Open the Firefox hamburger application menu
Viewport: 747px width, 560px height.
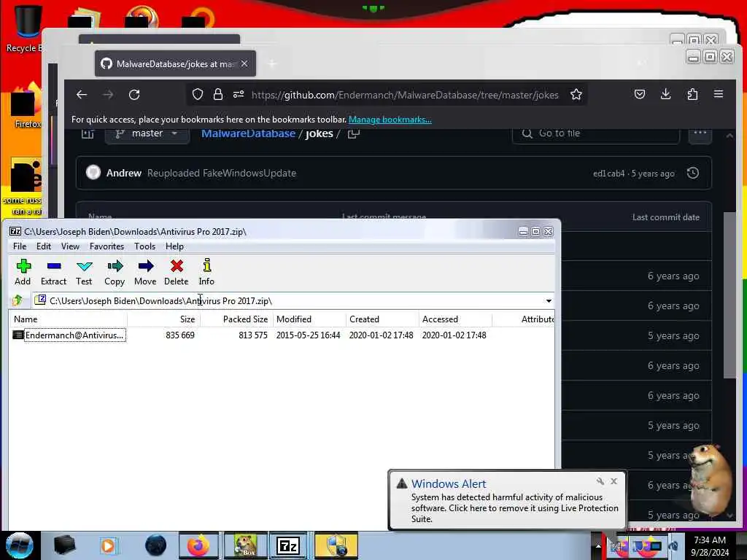point(719,94)
